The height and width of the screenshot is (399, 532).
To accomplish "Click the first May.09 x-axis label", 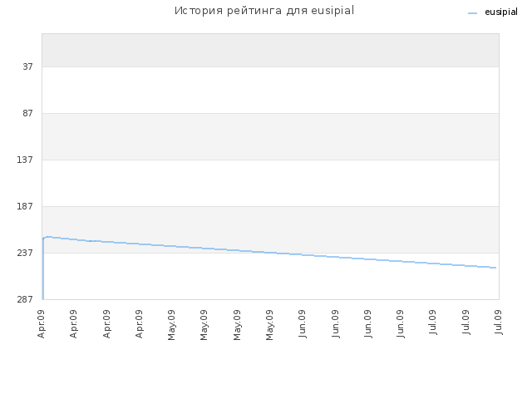I will (172, 325).
